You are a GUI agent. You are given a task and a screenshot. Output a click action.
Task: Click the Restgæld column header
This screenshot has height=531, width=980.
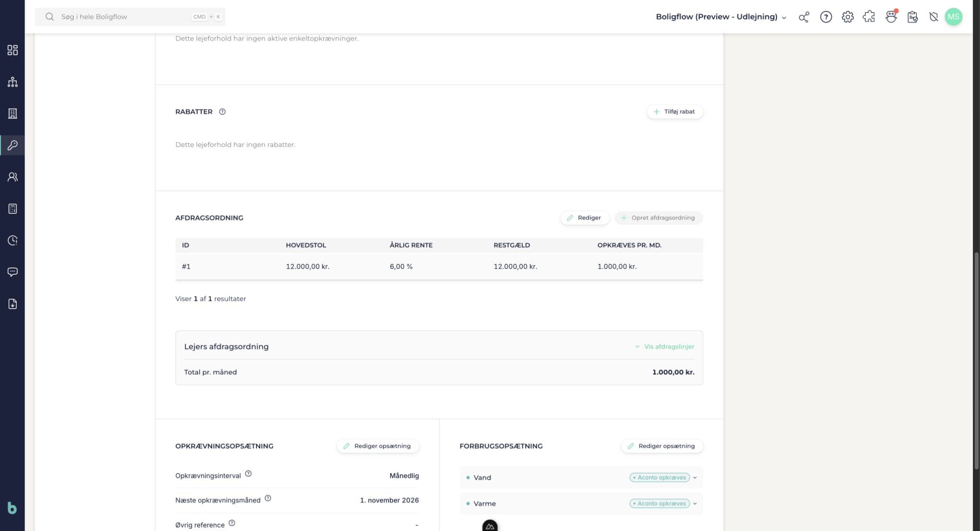[x=512, y=245]
